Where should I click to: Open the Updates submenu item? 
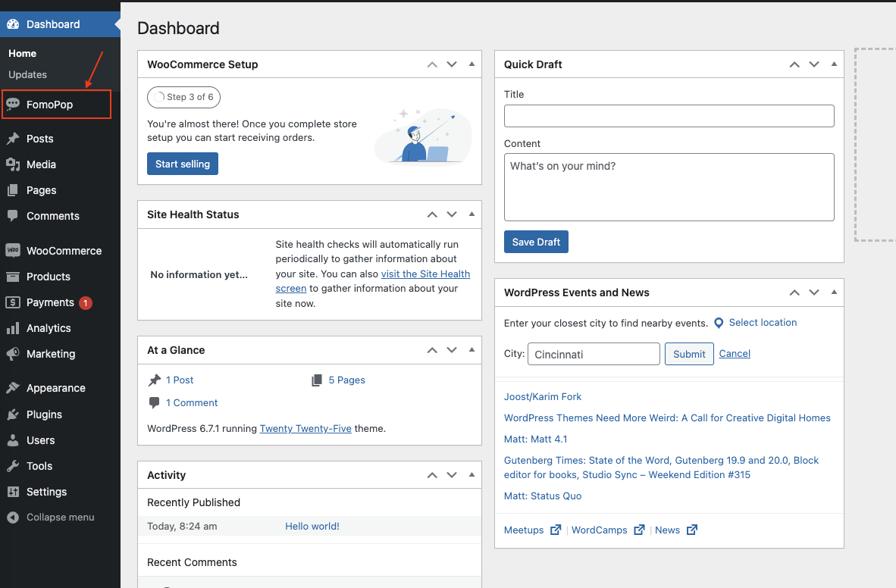tap(27, 75)
